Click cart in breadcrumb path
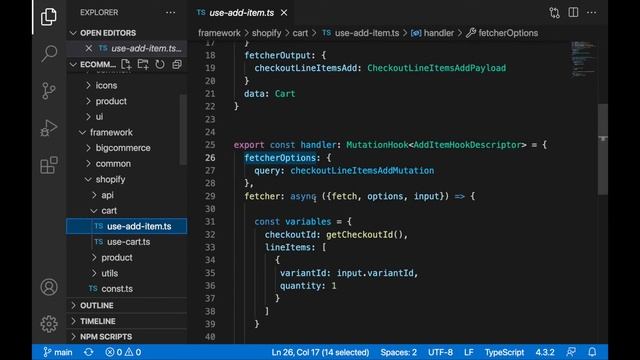The image size is (640, 360). (x=300, y=33)
